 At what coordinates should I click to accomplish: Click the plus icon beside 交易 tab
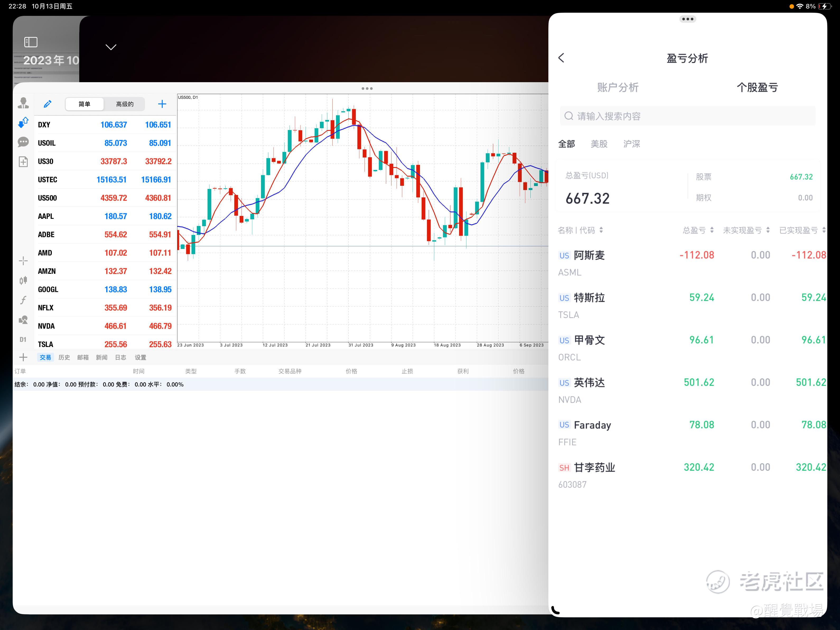click(x=23, y=357)
